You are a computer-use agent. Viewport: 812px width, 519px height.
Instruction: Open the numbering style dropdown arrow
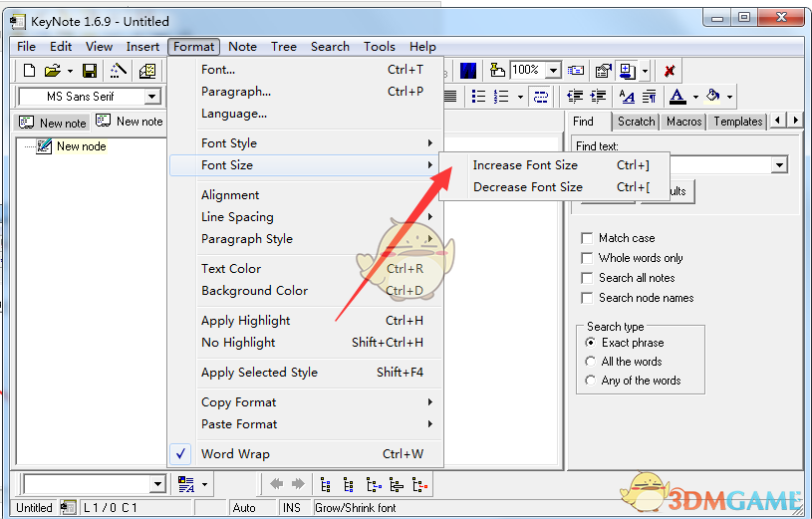pos(520,97)
